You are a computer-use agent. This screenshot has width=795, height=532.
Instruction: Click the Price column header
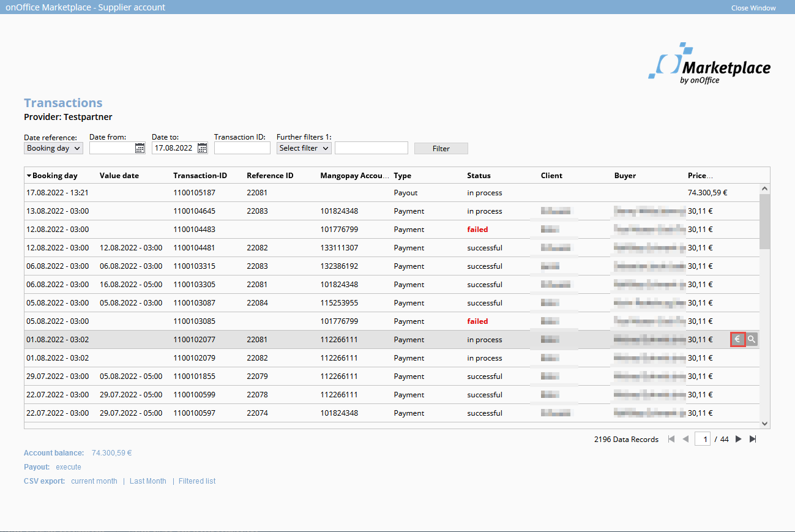tap(700, 176)
